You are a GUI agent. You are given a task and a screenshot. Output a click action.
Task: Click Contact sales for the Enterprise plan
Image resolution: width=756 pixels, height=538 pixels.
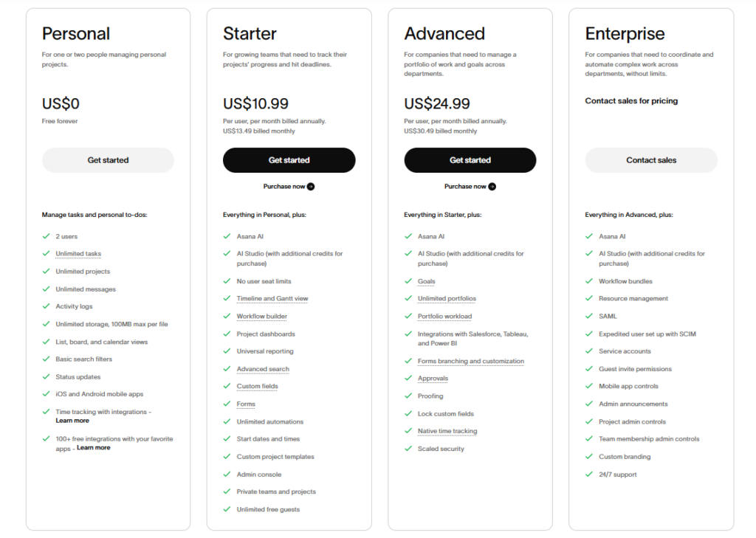650,160
